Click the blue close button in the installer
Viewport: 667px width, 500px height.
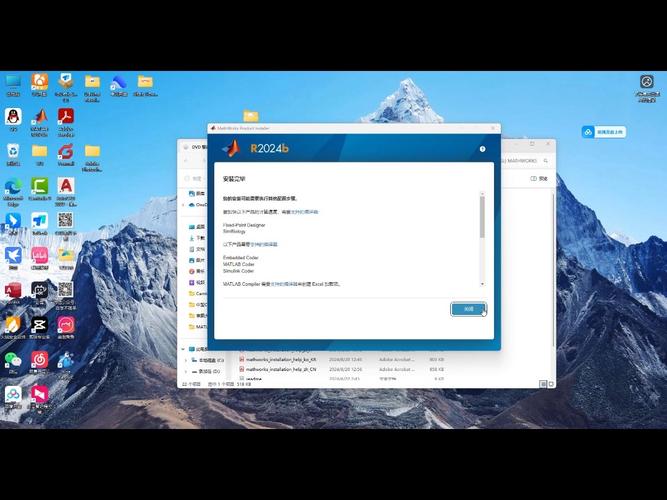(x=468, y=309)
